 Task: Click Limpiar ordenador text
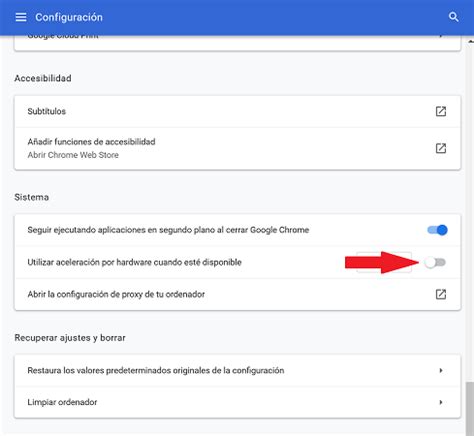click(x=62, y=402)
